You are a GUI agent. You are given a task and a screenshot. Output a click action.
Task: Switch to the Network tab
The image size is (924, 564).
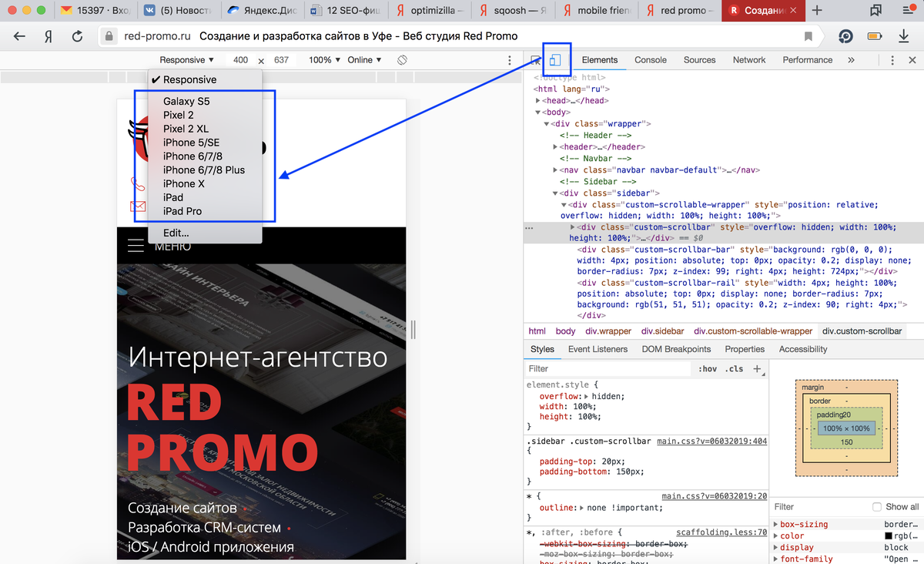tap(749, 60)
